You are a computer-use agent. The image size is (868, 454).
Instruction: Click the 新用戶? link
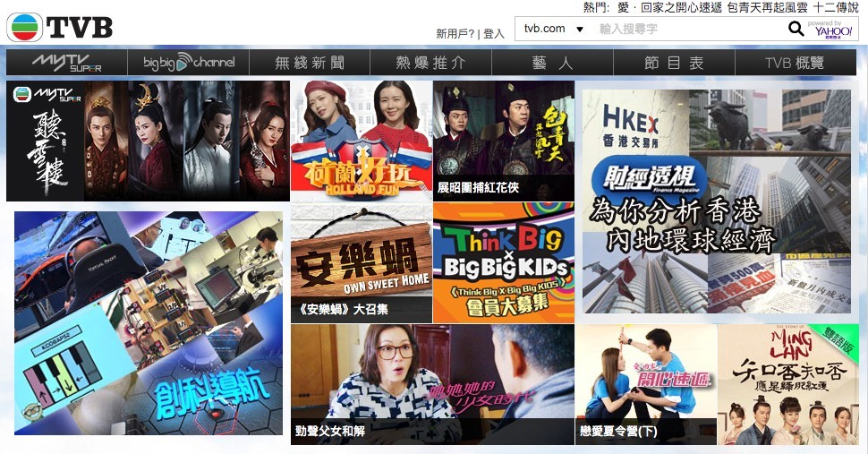coord(455,34)
